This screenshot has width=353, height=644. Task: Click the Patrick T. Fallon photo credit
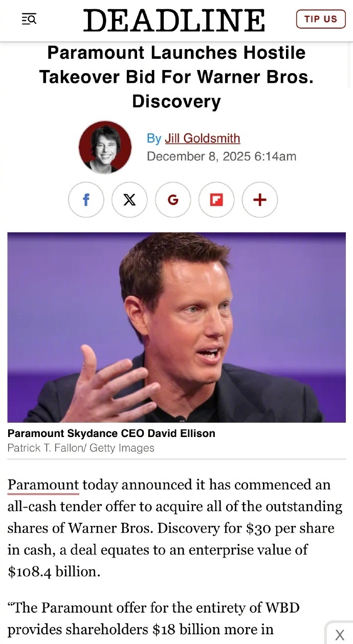point(81,448)
